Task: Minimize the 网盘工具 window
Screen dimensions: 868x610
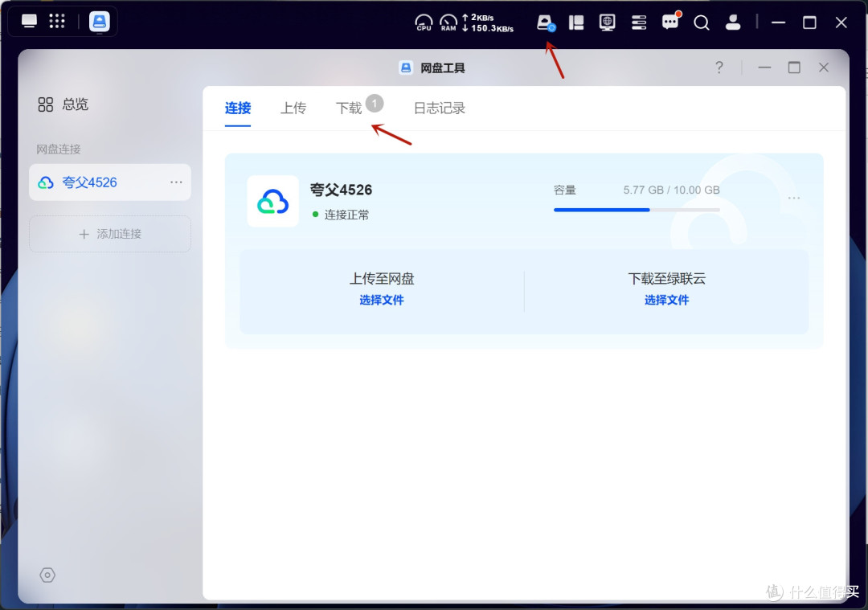Action: pyautogui.click(x=764, y=68)
